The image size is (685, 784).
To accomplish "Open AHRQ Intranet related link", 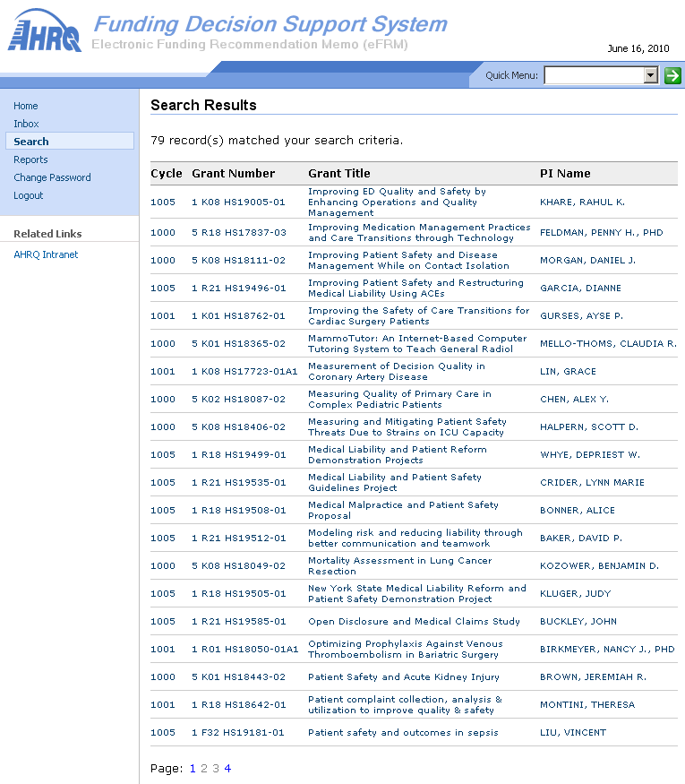I will 46,254.
